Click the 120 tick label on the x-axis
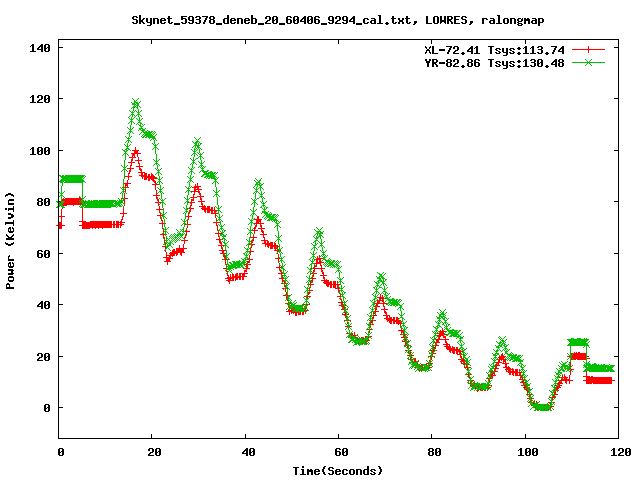This screenshot has width=640, height=480. (x=621, y=452)
